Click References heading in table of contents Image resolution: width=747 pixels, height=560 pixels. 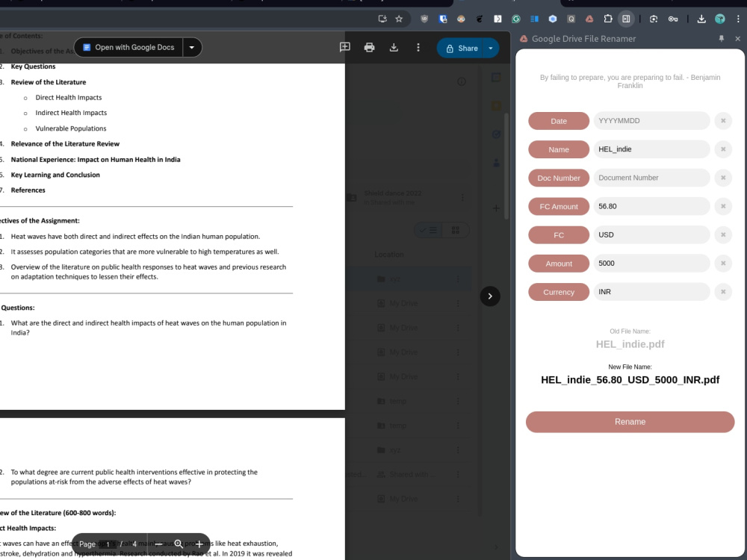[x=28, y=190]
